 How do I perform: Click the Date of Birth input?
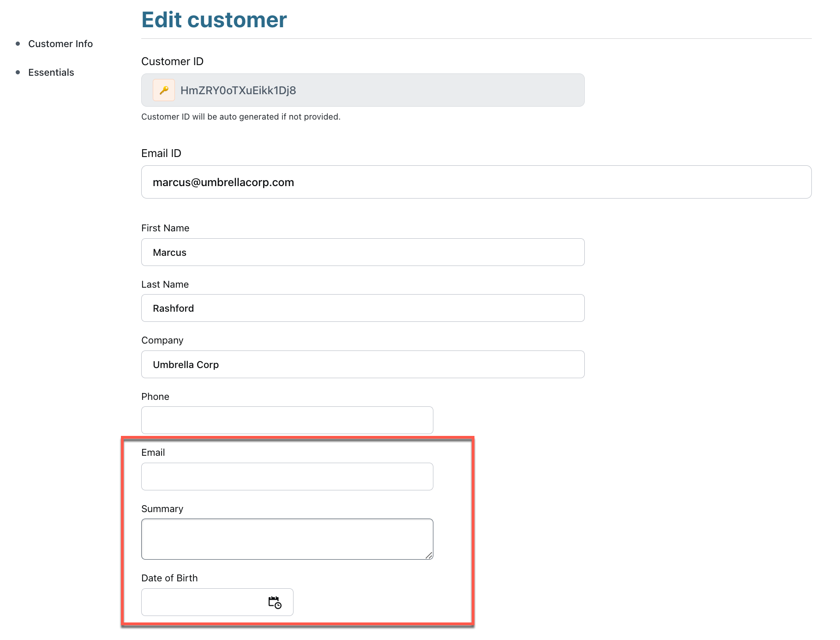point(203,602)
